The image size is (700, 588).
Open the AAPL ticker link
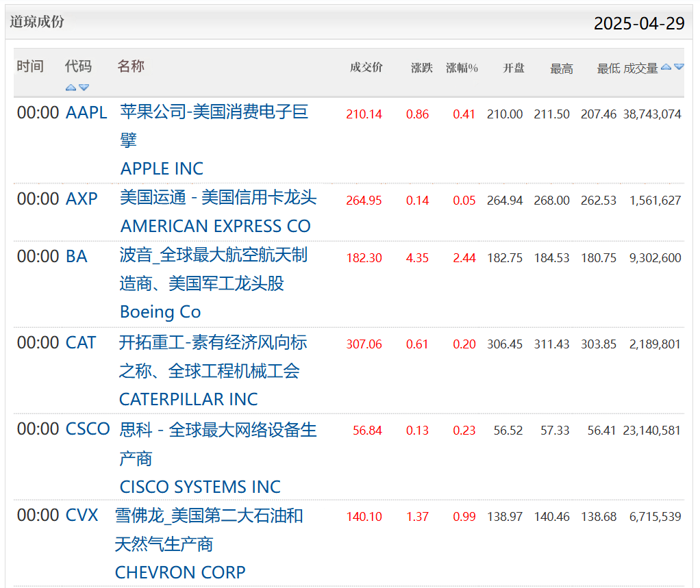[86, 113]
